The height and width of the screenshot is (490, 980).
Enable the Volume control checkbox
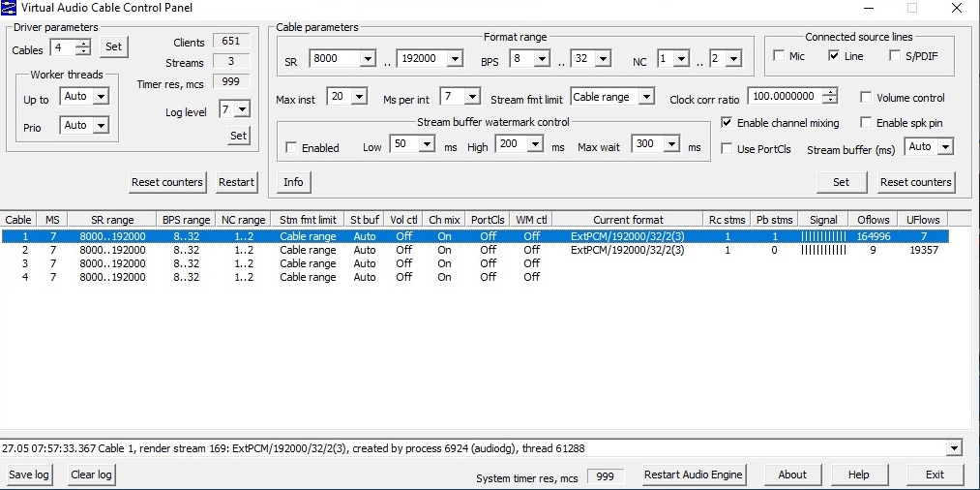pyautogui.click(x=866, y=97)
